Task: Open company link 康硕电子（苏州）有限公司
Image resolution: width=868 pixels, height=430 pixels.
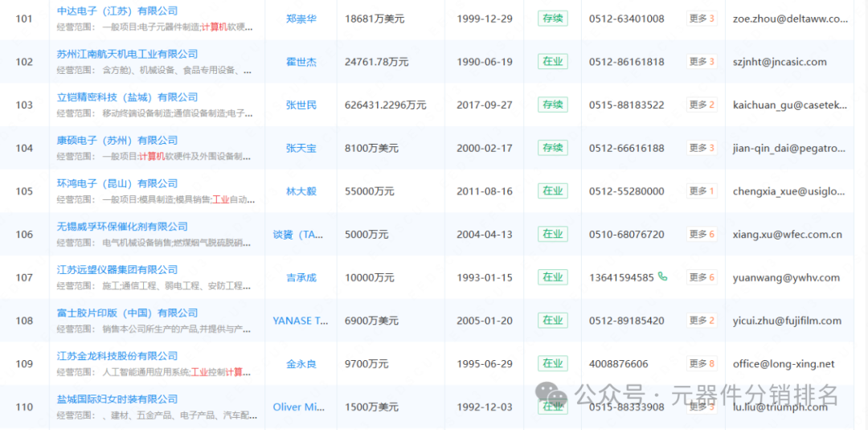Action: [x=117, y=140]
